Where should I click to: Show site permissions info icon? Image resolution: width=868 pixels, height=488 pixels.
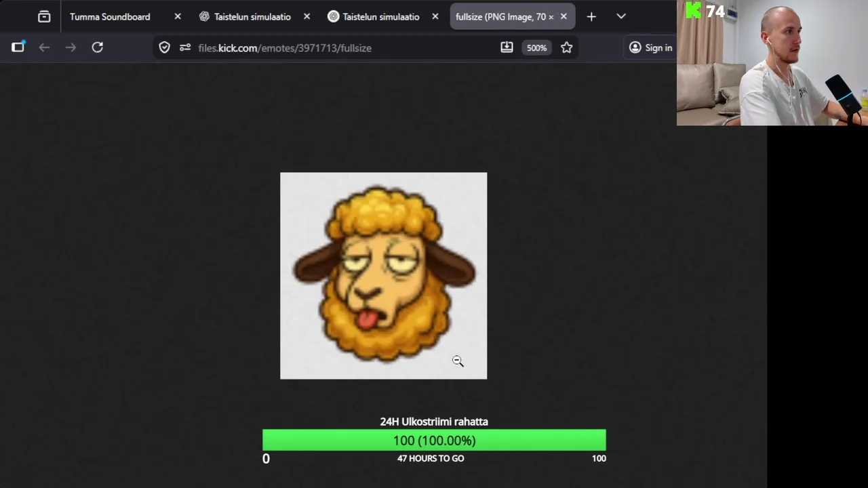click(x=185, y=47)
